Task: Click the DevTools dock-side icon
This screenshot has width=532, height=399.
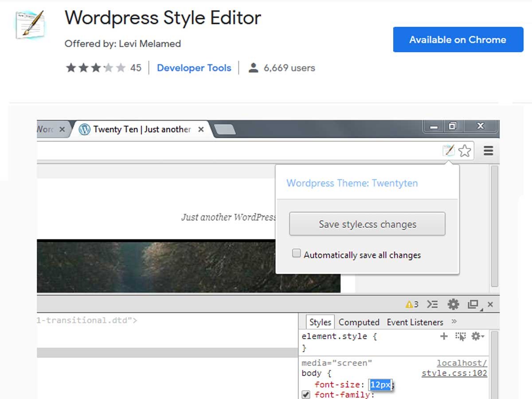Action: [x=473, y=305]
